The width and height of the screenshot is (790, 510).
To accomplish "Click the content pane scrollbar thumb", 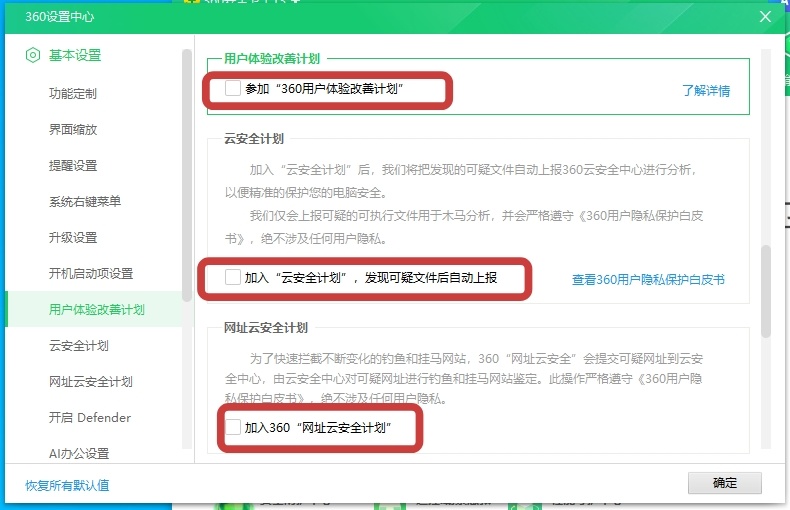I will point(766,291).
